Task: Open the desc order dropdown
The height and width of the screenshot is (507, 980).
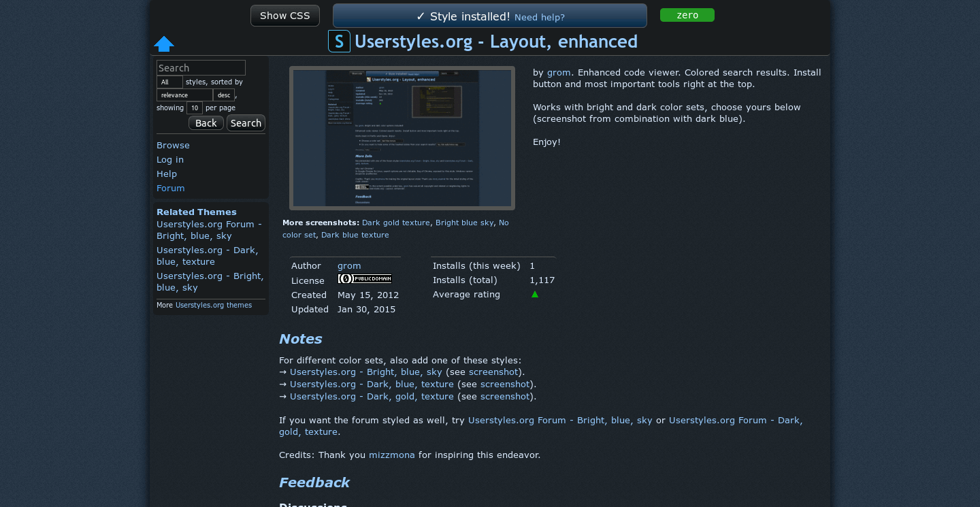Action: pyautogui.click(x=224, y=95)
